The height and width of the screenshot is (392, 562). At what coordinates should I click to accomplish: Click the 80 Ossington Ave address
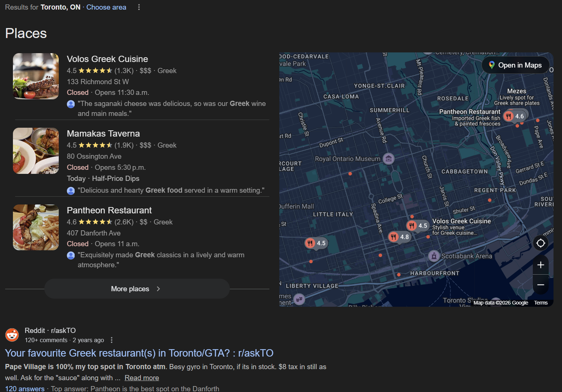point(94,156)
